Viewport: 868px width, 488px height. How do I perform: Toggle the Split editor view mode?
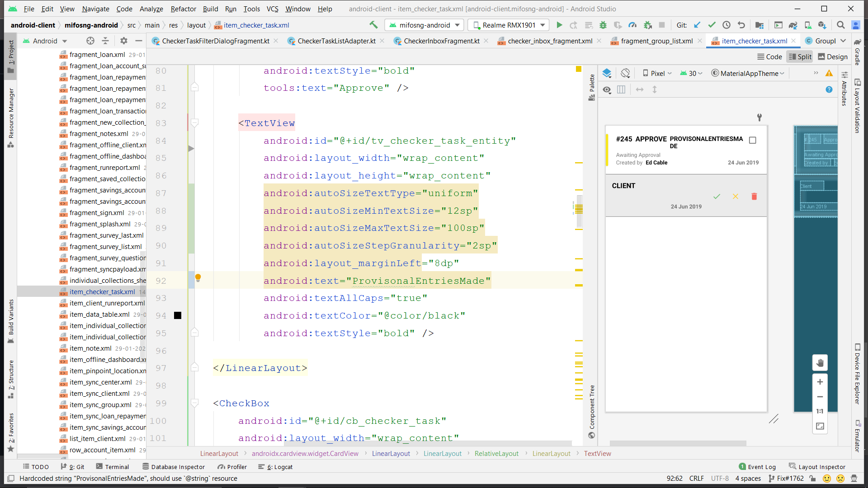[x=800, y=57]
